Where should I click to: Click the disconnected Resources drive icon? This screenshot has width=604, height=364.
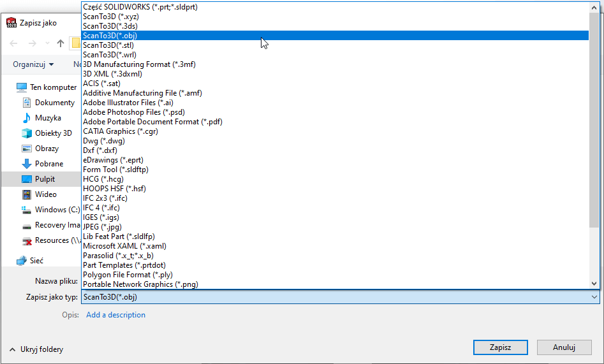[27, 241]
